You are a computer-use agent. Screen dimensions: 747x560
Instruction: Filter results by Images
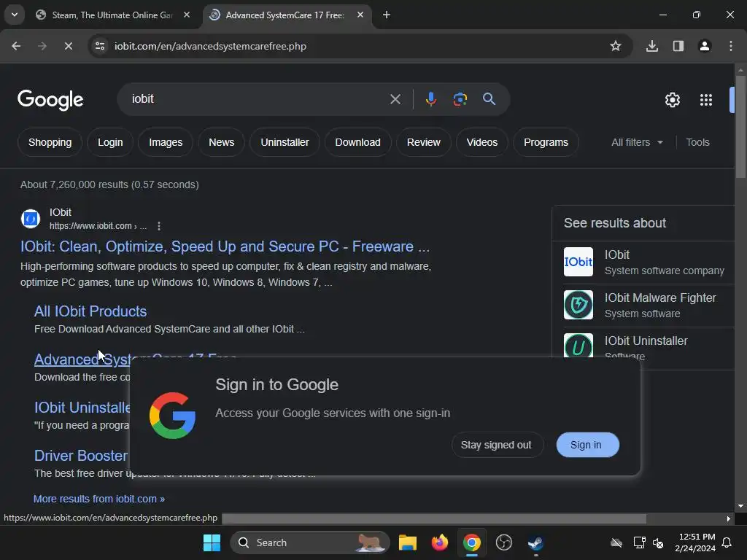click(x=166, y=142)
